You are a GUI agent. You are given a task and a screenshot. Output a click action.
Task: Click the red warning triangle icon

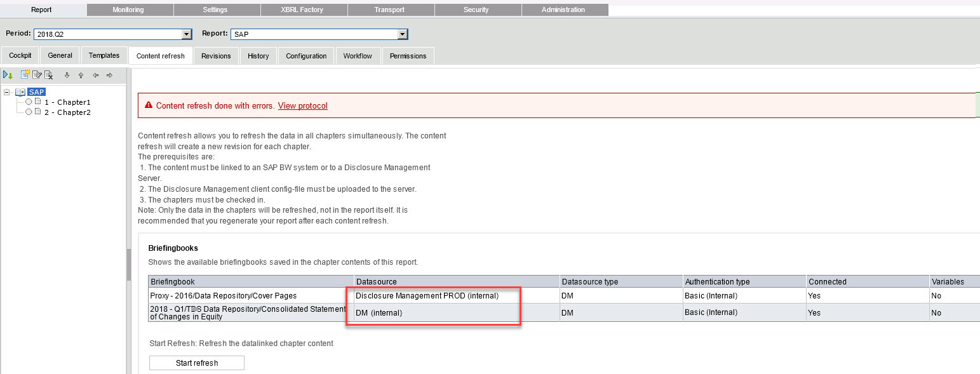[149, 105]
